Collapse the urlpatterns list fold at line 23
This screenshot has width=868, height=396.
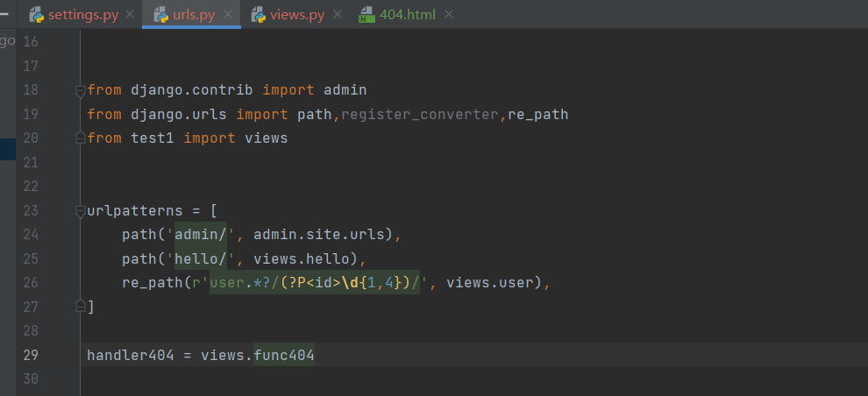81,211
